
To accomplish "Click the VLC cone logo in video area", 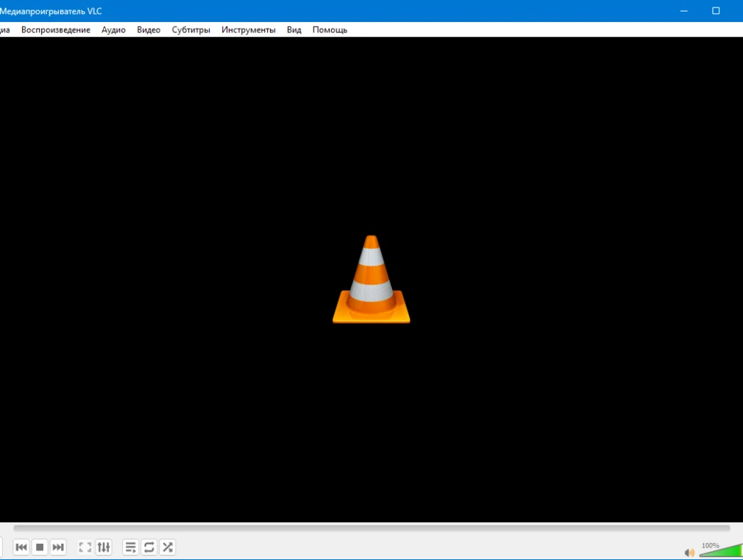I will [371, 280].
